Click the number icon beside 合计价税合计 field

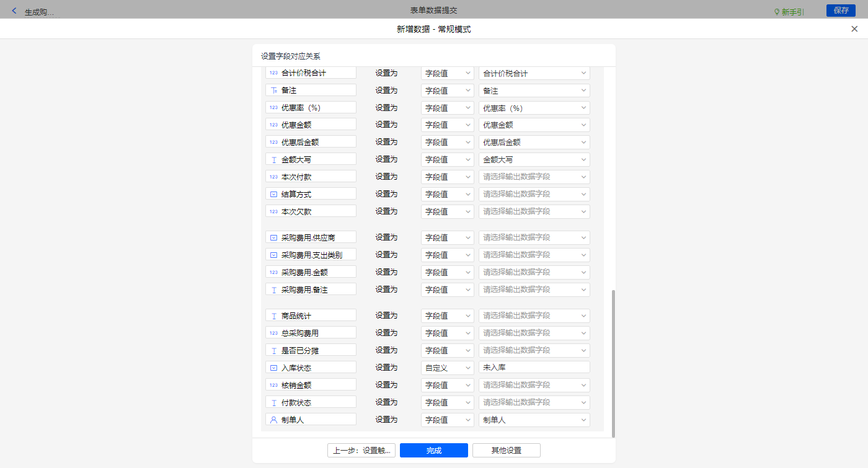273,73
